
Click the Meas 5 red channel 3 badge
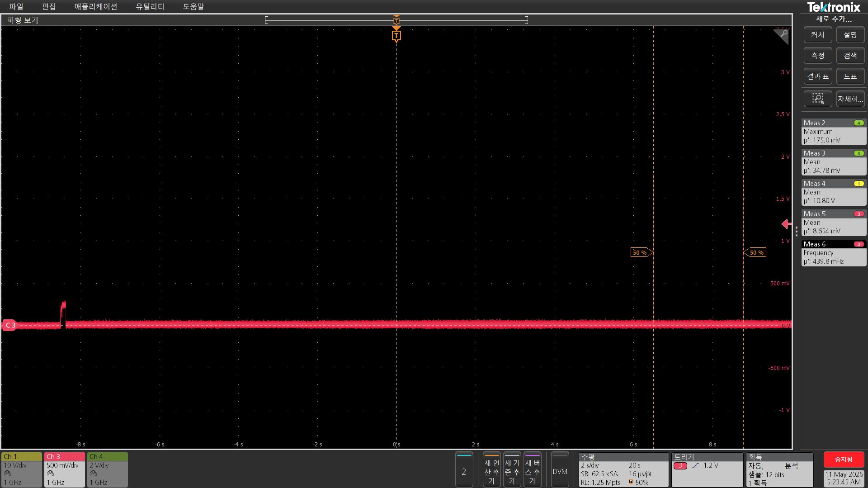click(x=859, y=214)
